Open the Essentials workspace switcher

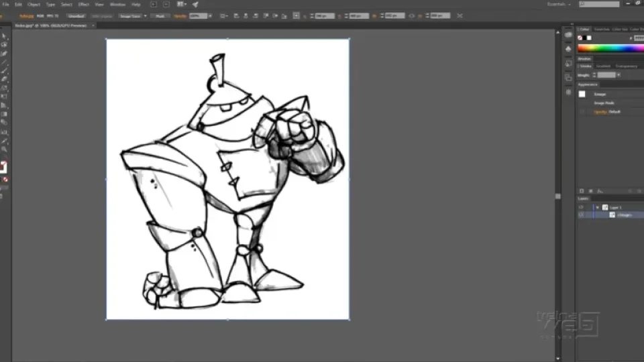(559, 4)
